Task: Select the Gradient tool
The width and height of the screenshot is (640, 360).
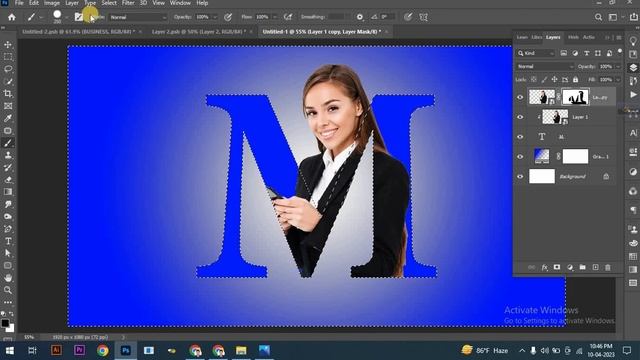Action: point(8,192)
